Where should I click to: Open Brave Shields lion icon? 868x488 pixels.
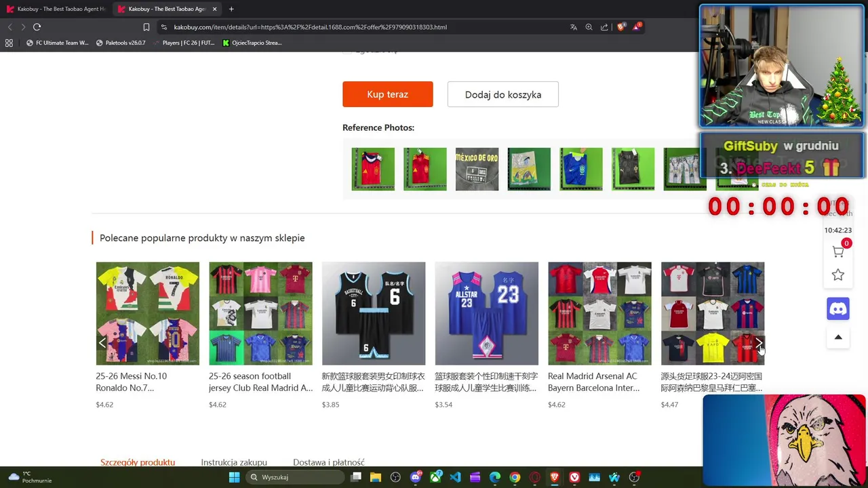coord(620,27)
